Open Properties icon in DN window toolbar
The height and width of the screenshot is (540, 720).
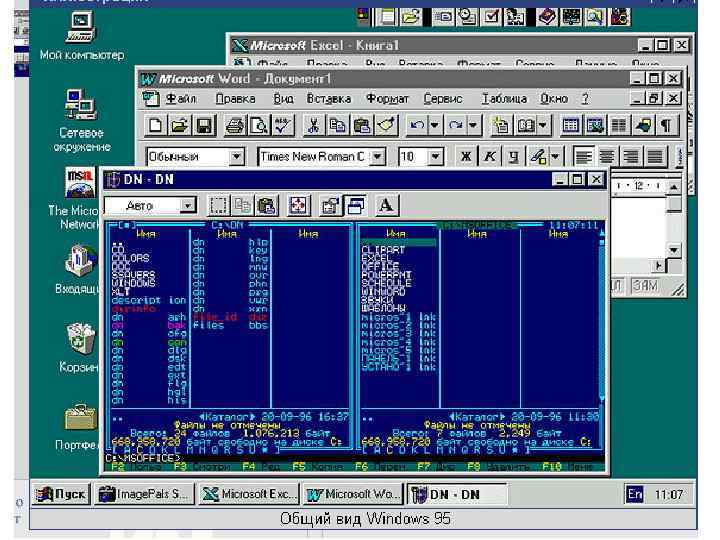330,205
